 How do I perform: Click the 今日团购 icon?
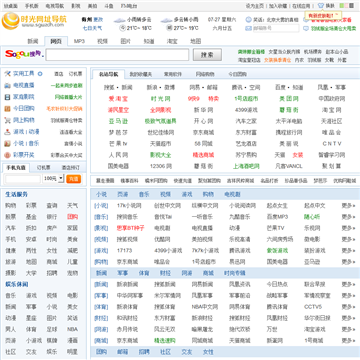7,109
